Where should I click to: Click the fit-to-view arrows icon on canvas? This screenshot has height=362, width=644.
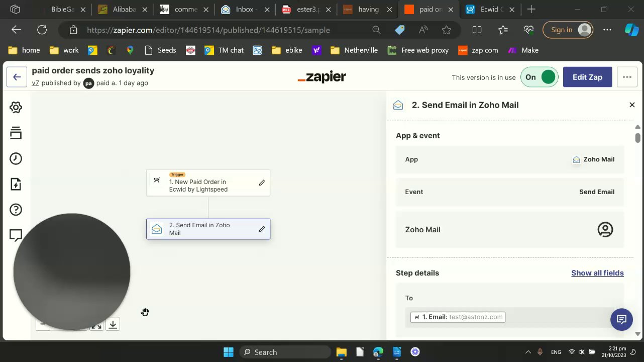(96, 325)
